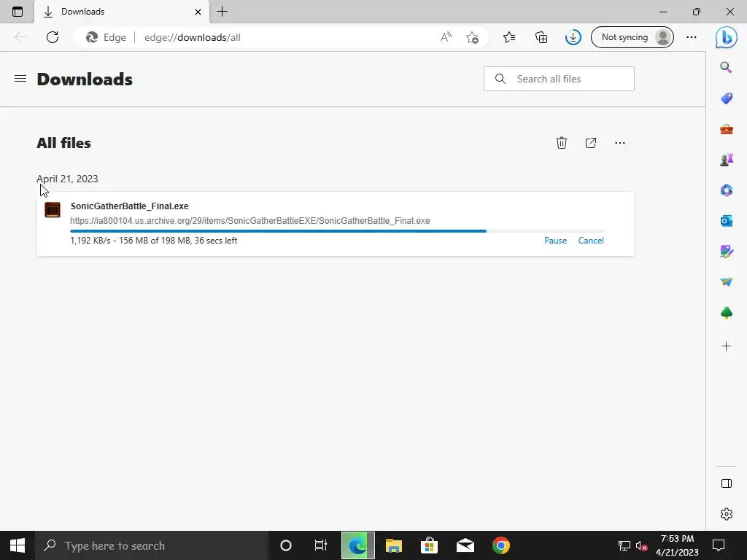747x560 pixels.
Task: Click the Read aloud icon
Action: pos(446,37)
